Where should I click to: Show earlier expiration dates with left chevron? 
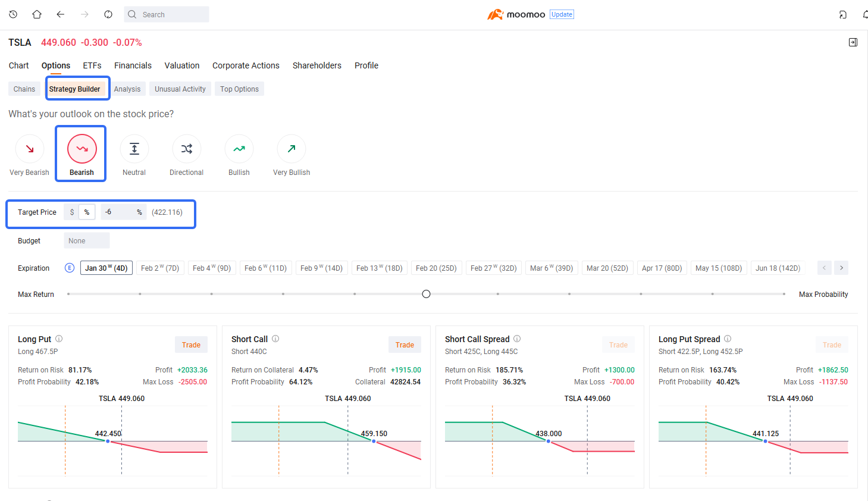(825, 268)
